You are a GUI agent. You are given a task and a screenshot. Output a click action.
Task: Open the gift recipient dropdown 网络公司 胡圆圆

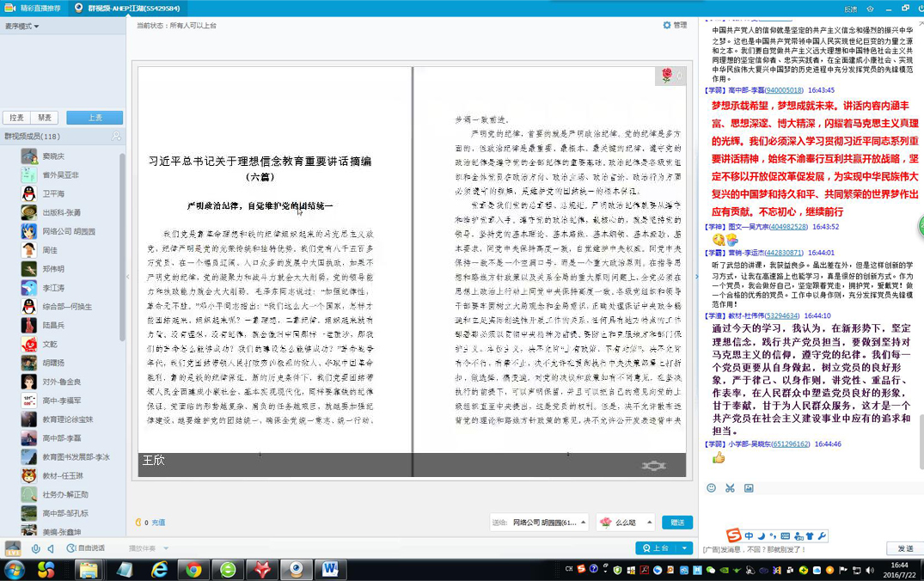pyautogui.click(x=550, y=523)
